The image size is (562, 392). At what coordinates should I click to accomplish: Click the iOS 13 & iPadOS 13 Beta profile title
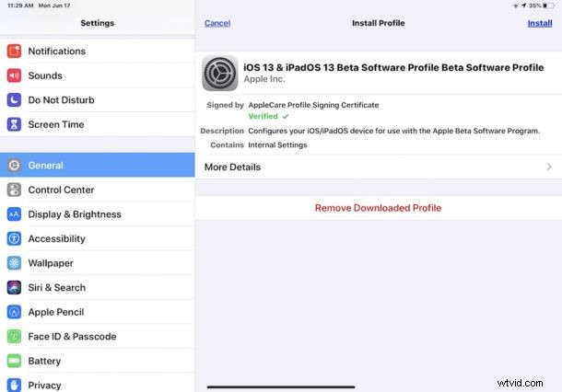click(393, 68)
